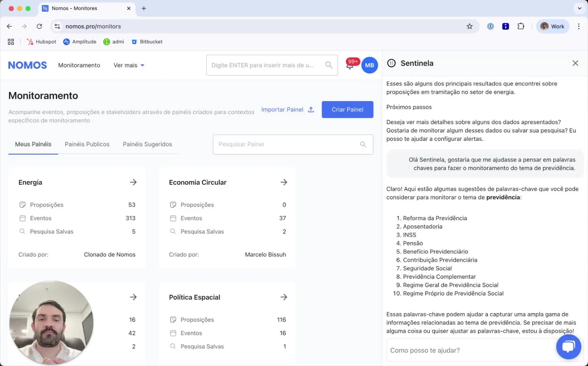Click Reforma da Previdência keyword
Image resolution: width=588 pixels, height=366 pixels.
(435, 218)
